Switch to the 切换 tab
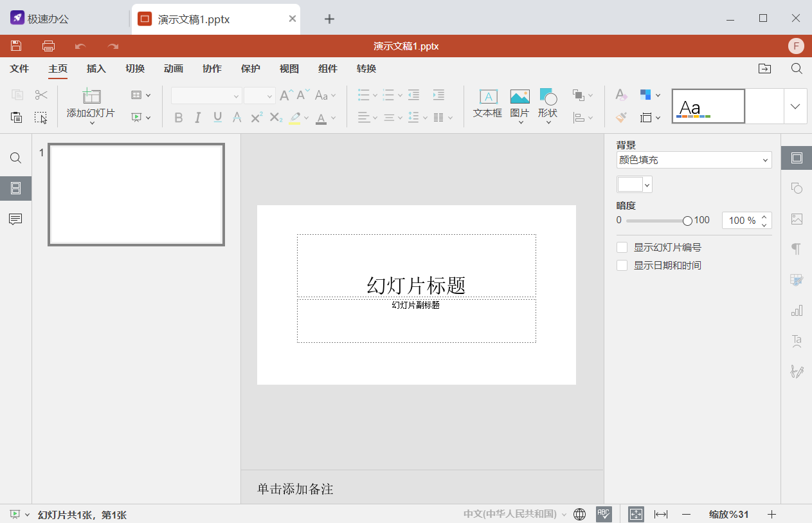 [135, 69]
